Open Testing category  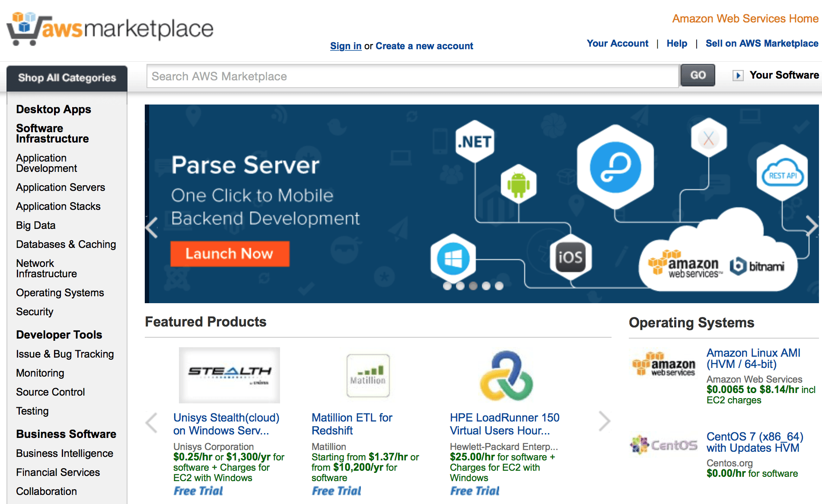32,411
